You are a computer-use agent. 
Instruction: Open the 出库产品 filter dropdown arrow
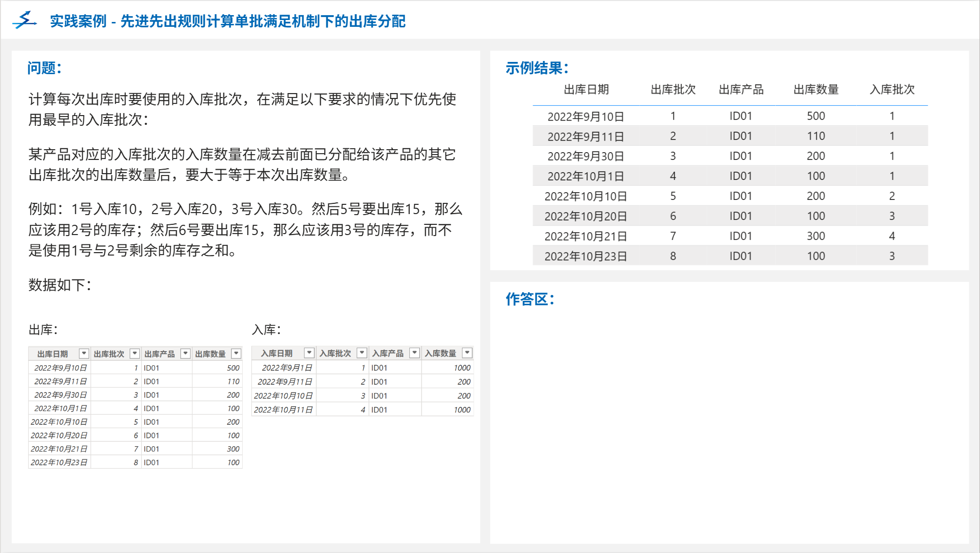(185, 354)
